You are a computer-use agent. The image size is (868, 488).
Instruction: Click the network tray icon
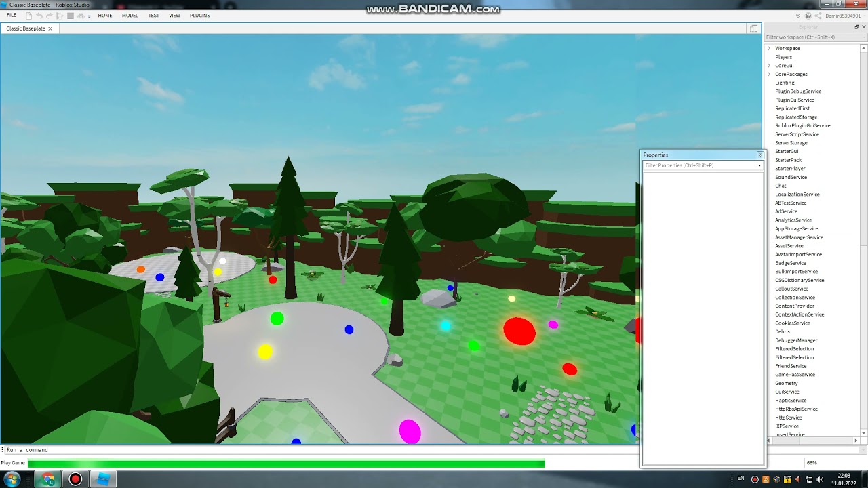(809, 479)
